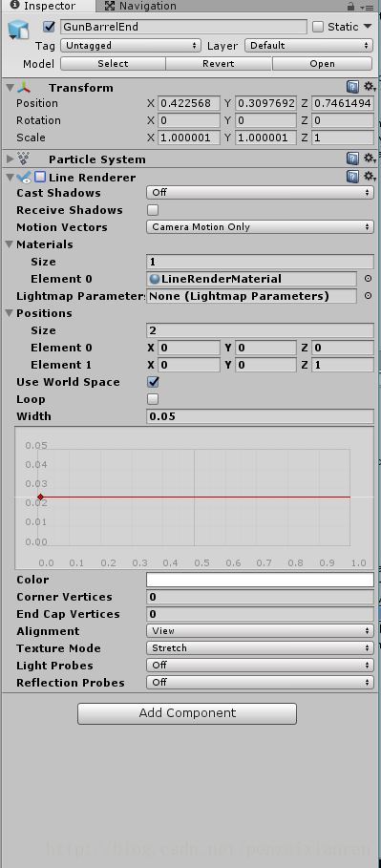Click the Width value input field
This screenshot has width=381, height=868.
point(260,416)
